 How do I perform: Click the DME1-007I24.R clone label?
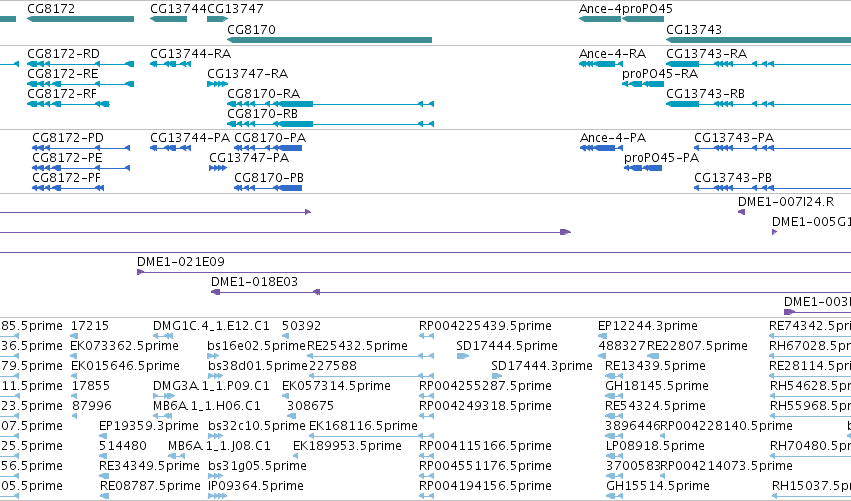pyautogui.click(x=786, y=202)
